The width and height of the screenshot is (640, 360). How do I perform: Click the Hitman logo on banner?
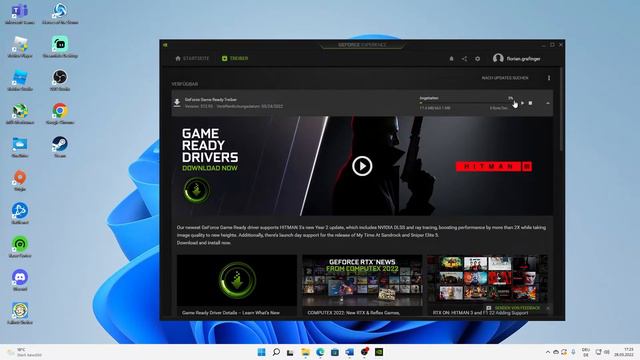[x=494, y=167]
